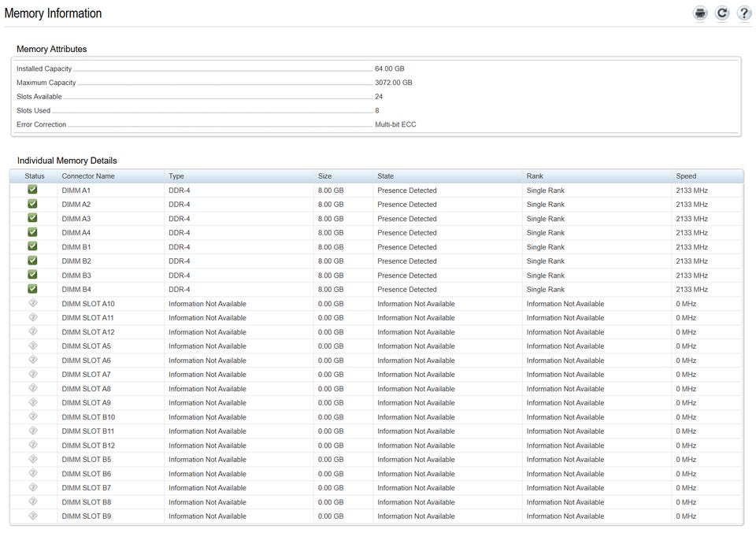Sort by Connector Name column header
This screenshot has height=540, width=756.
pyautogui.click(x=88, y=176)
